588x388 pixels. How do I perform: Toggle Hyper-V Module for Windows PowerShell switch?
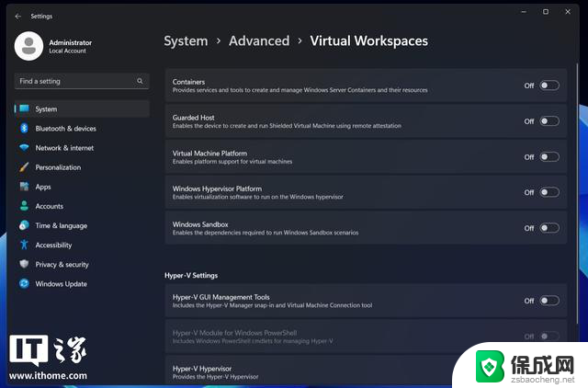(x=549, y=337)
